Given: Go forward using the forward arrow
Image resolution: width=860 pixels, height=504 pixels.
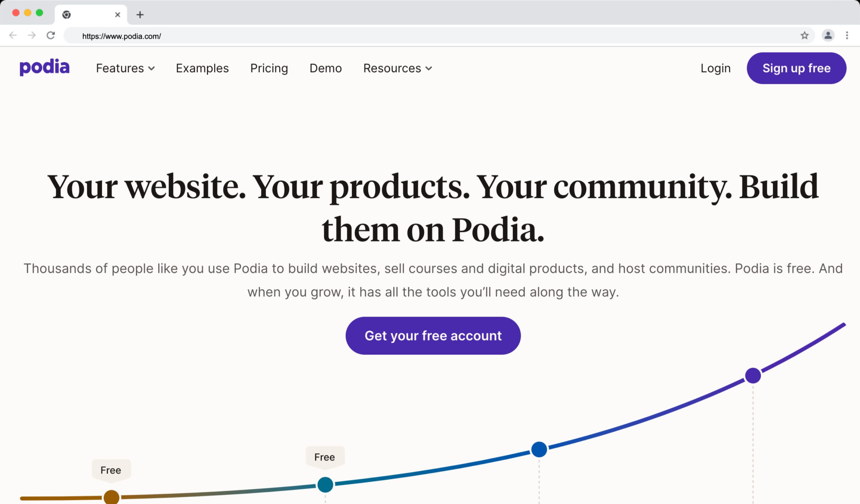Looking at the screenshot, I should (32, 36).
